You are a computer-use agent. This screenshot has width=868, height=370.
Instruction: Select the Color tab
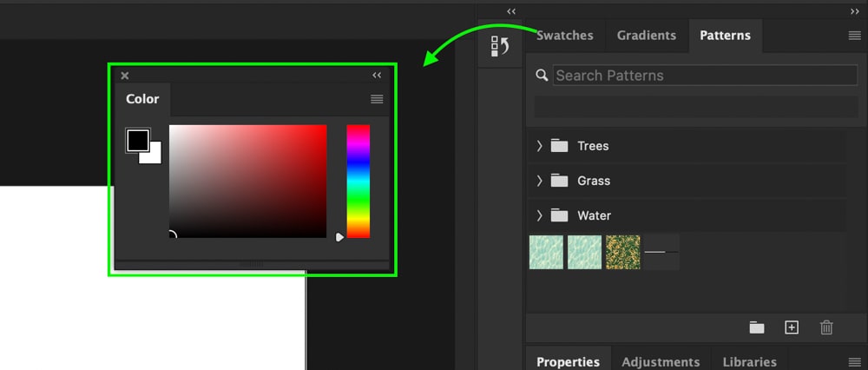pyautogui.click(x=142, y=99)
